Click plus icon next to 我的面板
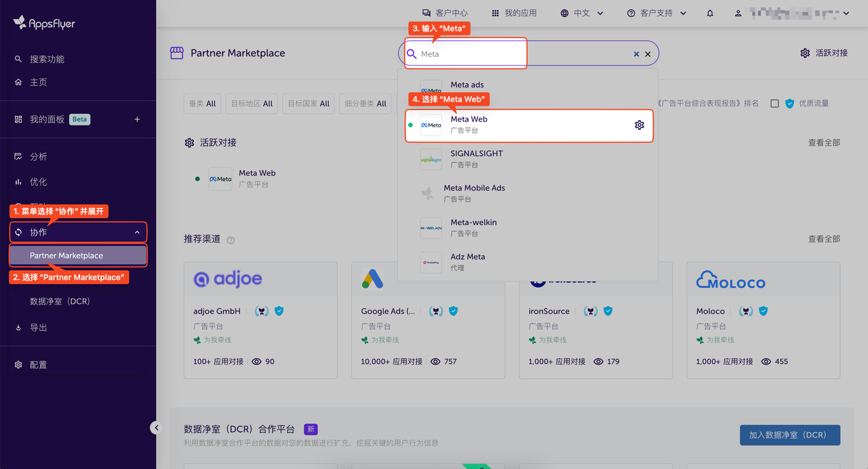Screen dimensions: 868x469 click(x=137, y=119)
